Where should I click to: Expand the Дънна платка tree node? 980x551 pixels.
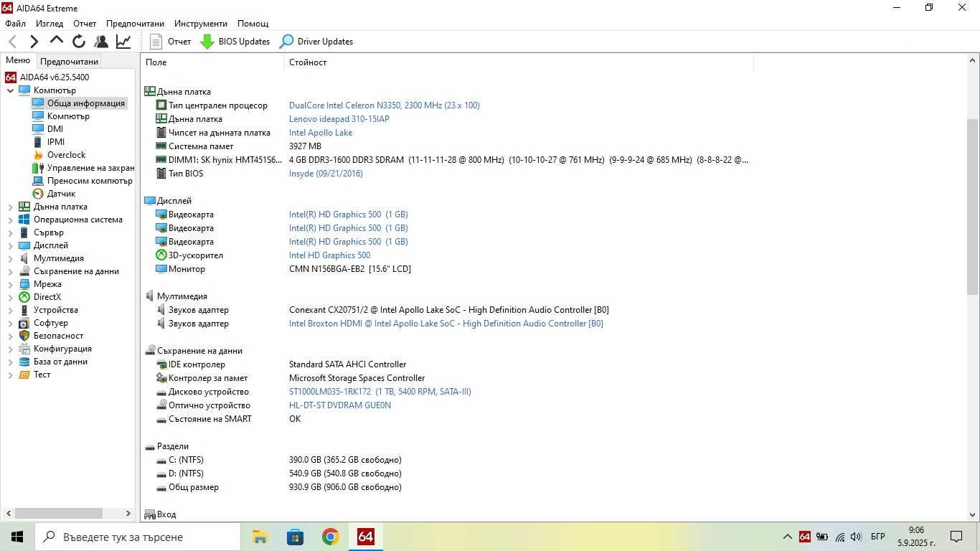click(x=11, y=207)
